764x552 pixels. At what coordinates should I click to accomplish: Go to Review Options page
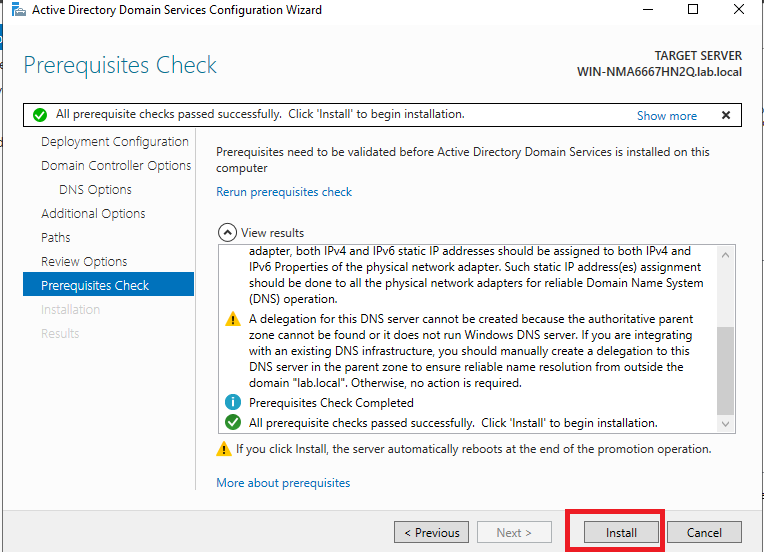tap(84, 262)
